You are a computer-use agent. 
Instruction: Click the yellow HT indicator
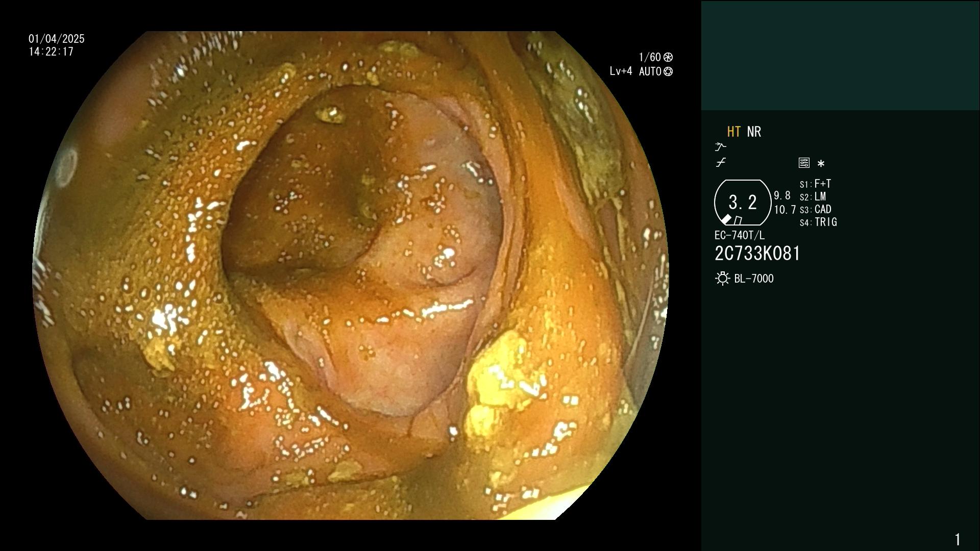click(734, 132)
